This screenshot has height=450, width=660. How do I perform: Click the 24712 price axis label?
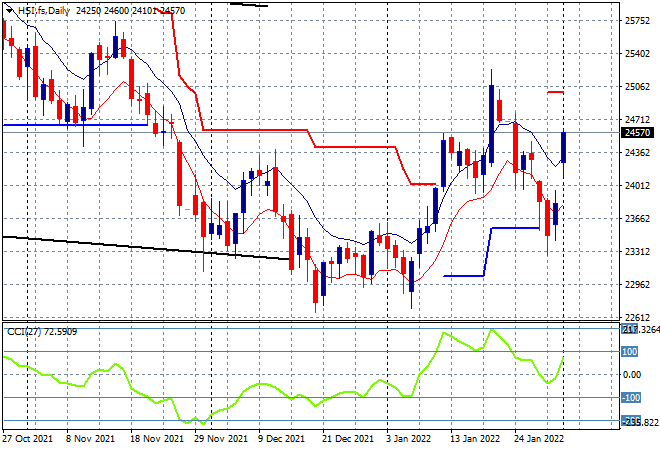click(x=637, y=120)
